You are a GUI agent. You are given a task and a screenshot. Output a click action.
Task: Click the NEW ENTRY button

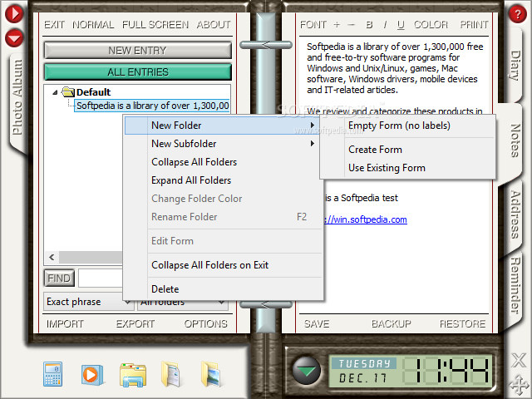pos(138,51)
